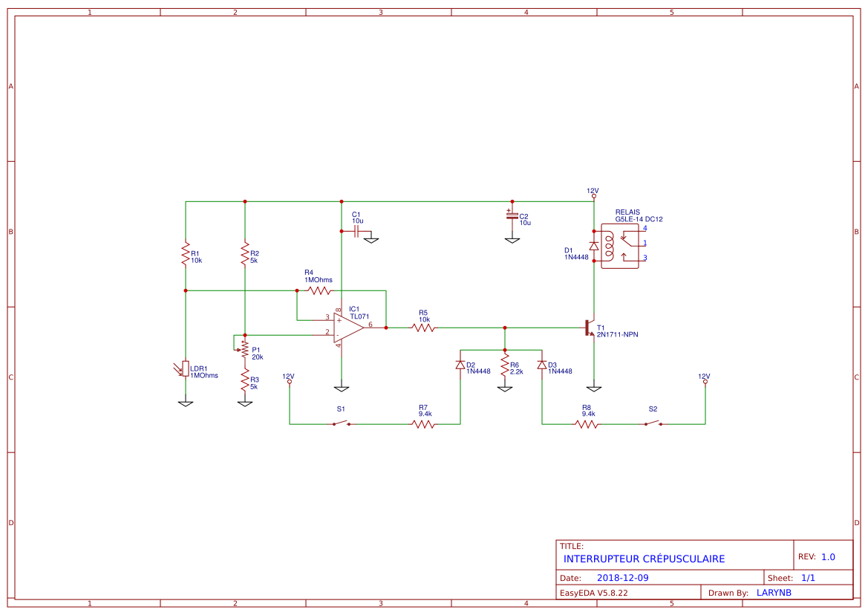Select the C1 capacitor symbol
The image size is (868, 615).
[356, 232]
